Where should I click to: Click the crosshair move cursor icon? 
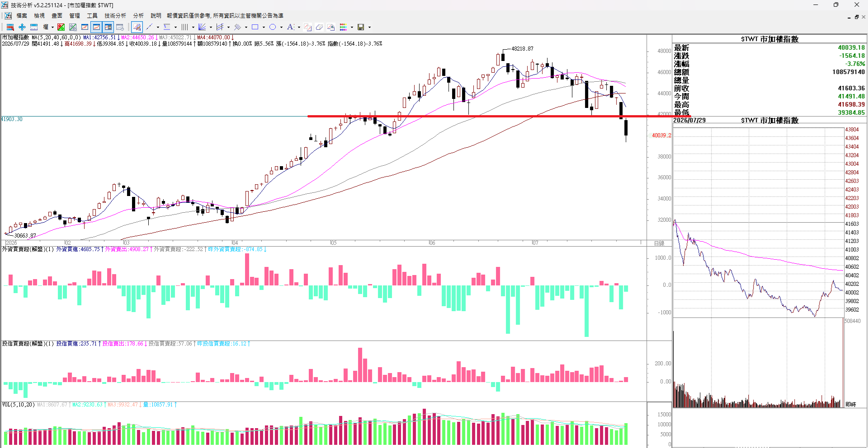22,27
